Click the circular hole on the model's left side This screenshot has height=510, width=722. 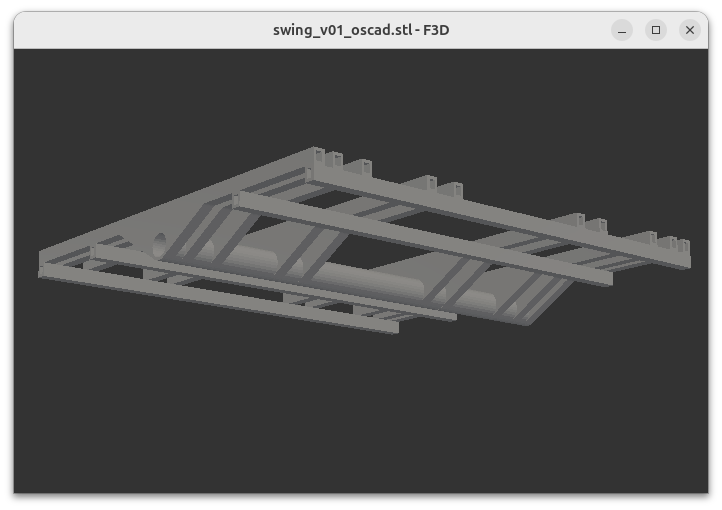tap(160, 244)
